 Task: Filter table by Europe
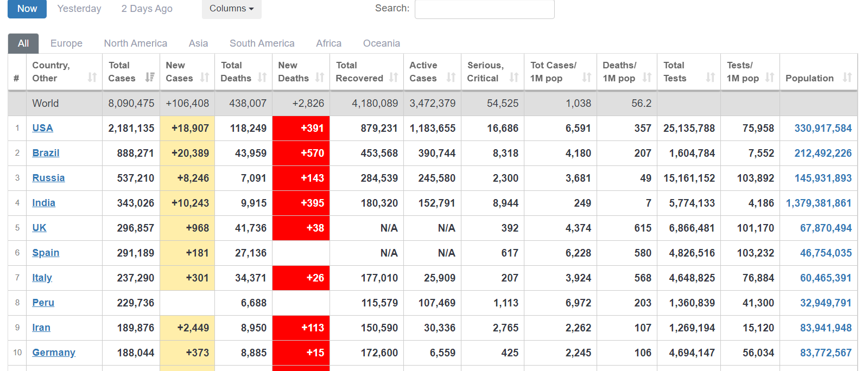(x=66, y=43)
